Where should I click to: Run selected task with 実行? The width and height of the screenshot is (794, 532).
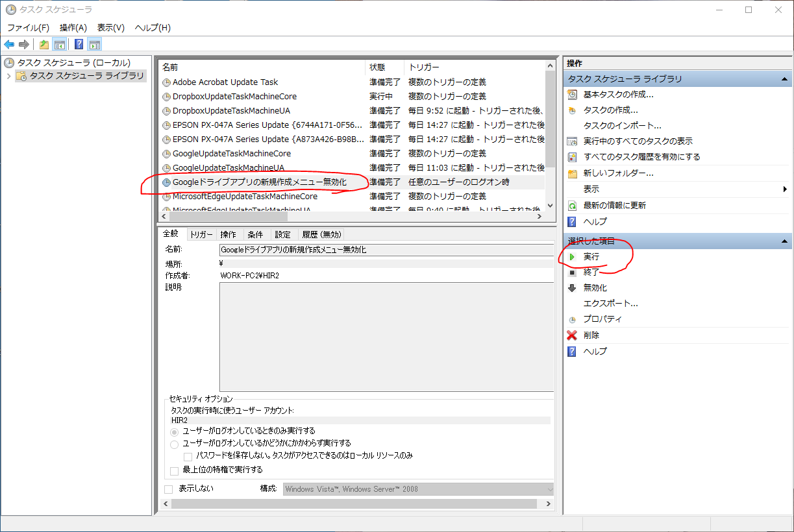click(591, 257)
